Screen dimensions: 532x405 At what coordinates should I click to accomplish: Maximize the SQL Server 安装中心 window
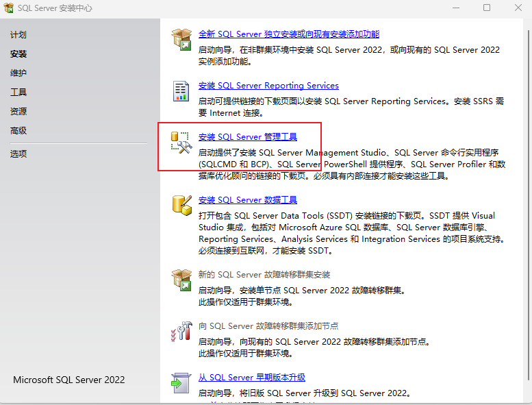click(x=487, y=8)
